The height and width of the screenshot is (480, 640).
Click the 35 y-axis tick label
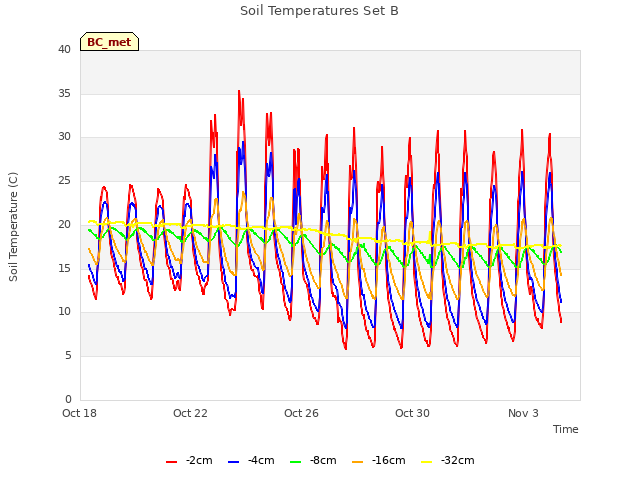[64, 93]
